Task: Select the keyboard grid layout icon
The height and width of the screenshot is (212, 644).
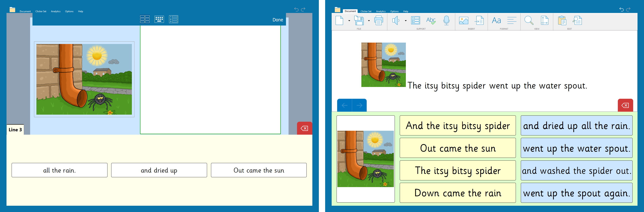Action: coord(159,19)
